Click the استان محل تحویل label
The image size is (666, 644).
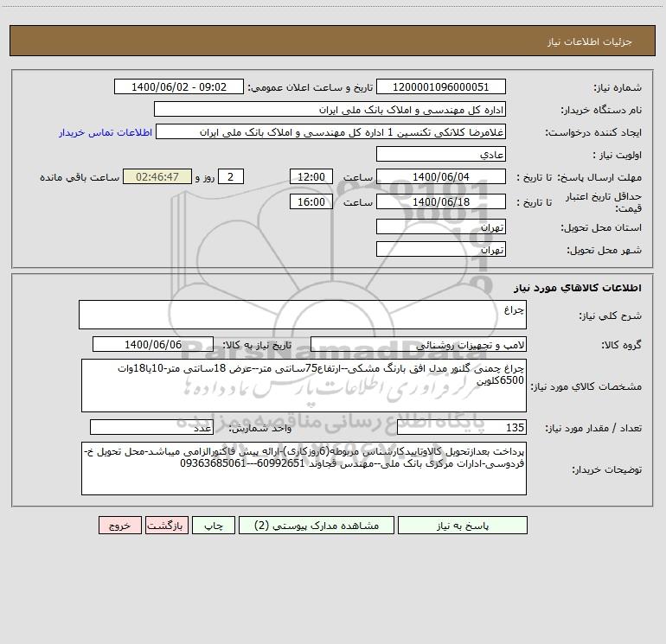pyautogui.click(x=601, y=227)
